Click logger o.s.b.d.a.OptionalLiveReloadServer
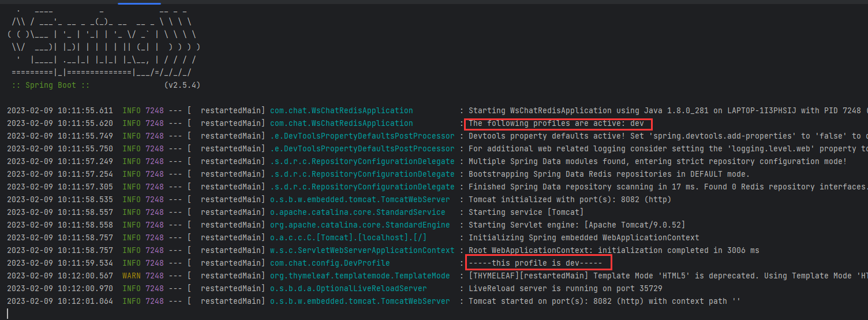The width and height of the screenshot is (868, 320). pos(348,288)
